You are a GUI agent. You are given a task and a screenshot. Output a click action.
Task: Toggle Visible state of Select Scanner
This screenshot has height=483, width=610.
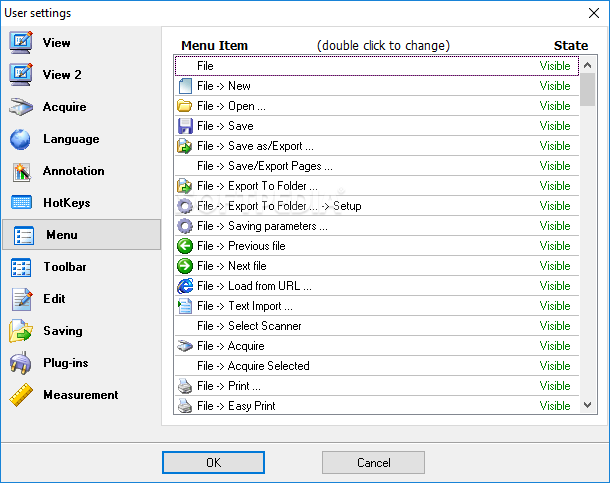click(x=555, y=326)
